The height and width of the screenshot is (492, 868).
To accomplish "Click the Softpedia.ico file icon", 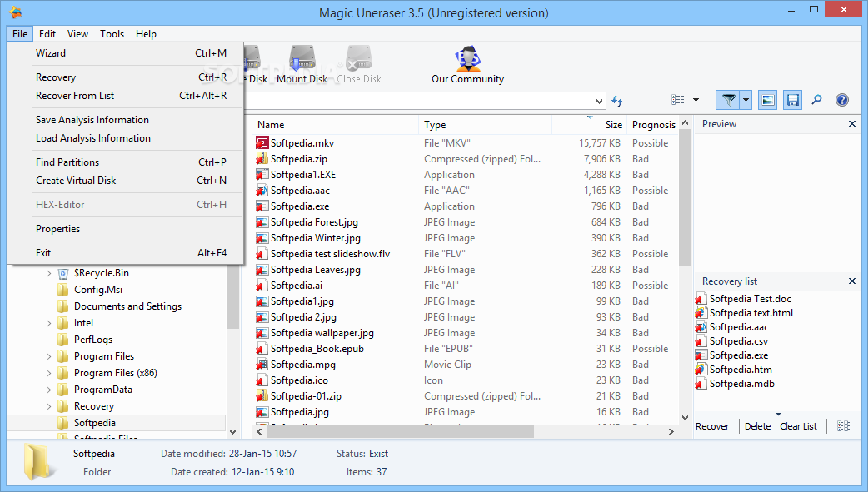I will pyautogui.click(x=262, y=380).
